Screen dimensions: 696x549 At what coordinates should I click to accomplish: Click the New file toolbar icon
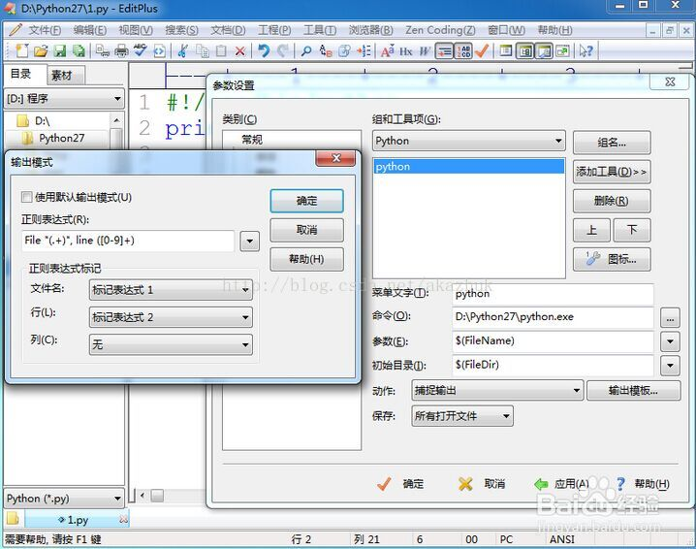click(21, 51)
